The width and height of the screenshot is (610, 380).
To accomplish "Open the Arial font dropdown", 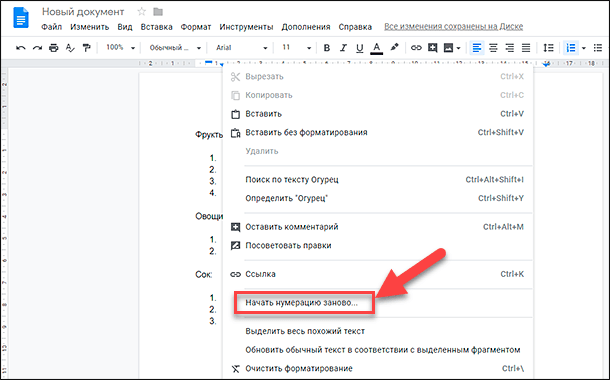I will 242,48.
